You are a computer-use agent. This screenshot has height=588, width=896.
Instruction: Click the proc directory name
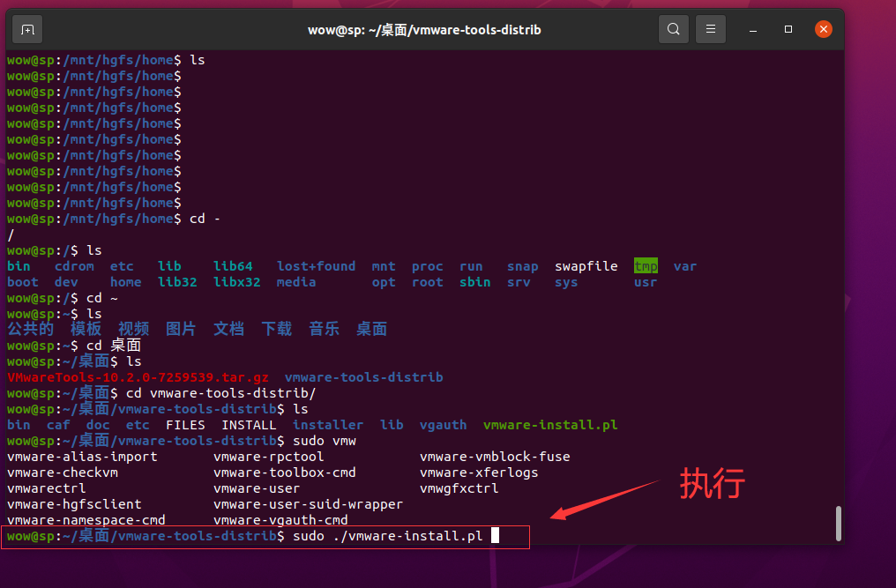pyautogui.click(x=427, y=267)
